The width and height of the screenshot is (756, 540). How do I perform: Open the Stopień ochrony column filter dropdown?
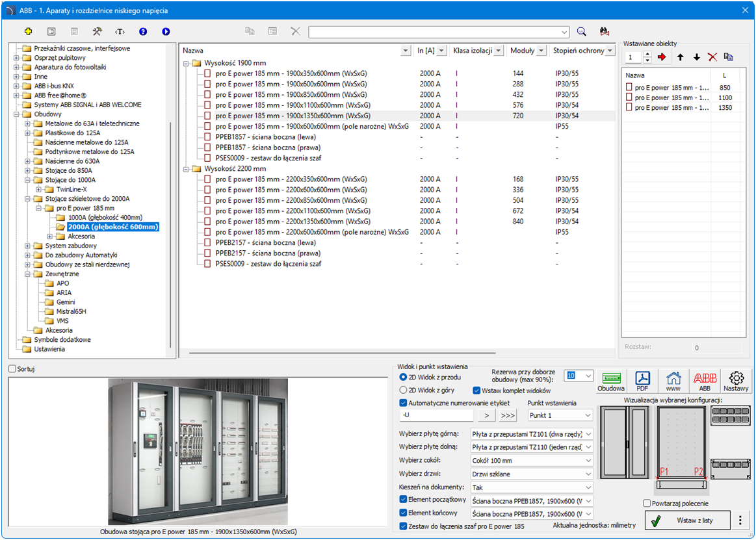(610, 51)
